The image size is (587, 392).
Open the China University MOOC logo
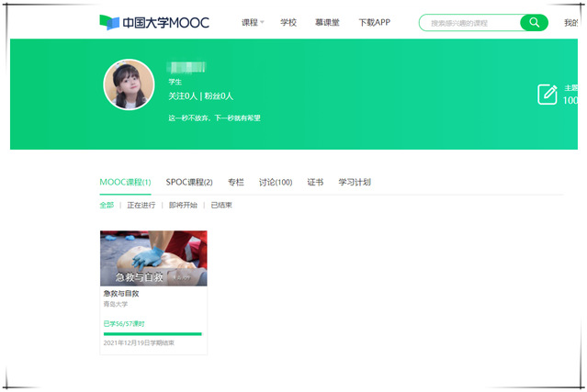click(154, 22)
